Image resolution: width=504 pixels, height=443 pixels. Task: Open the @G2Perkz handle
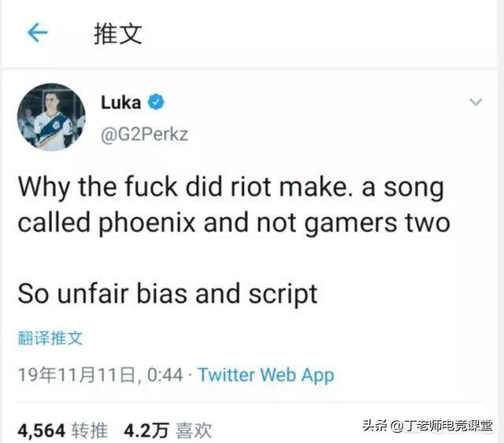pyautogui.click(x=144, y=135)
